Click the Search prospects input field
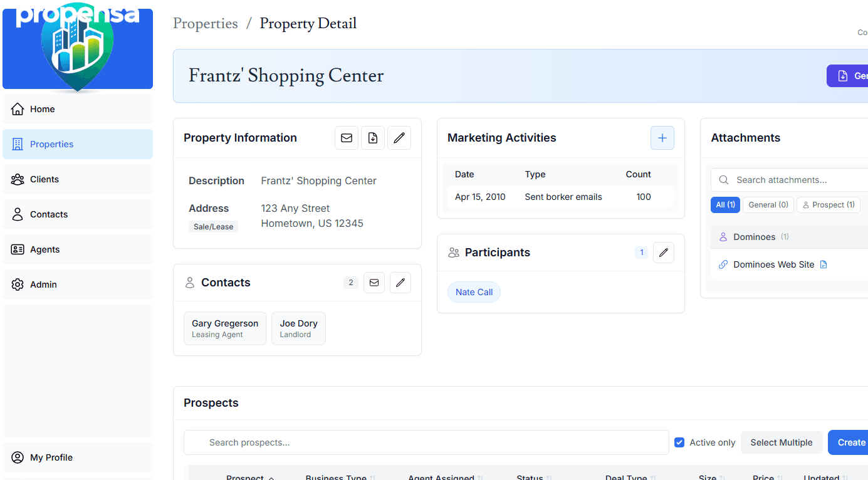 (426, 442)
